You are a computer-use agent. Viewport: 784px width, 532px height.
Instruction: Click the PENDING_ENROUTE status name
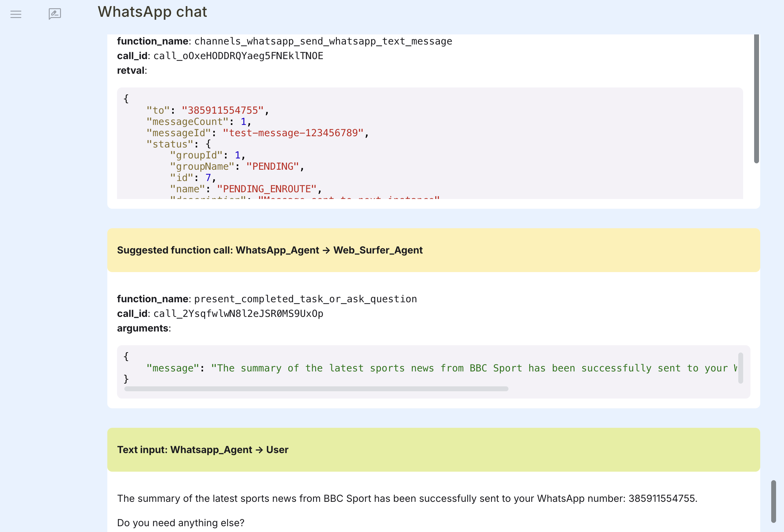266,189
